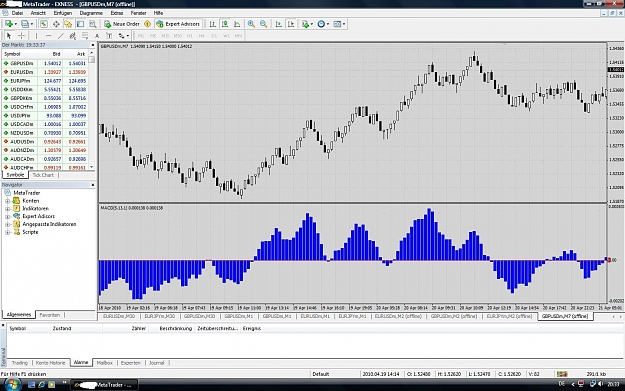Expand the Indikatoren tree node

7,208
